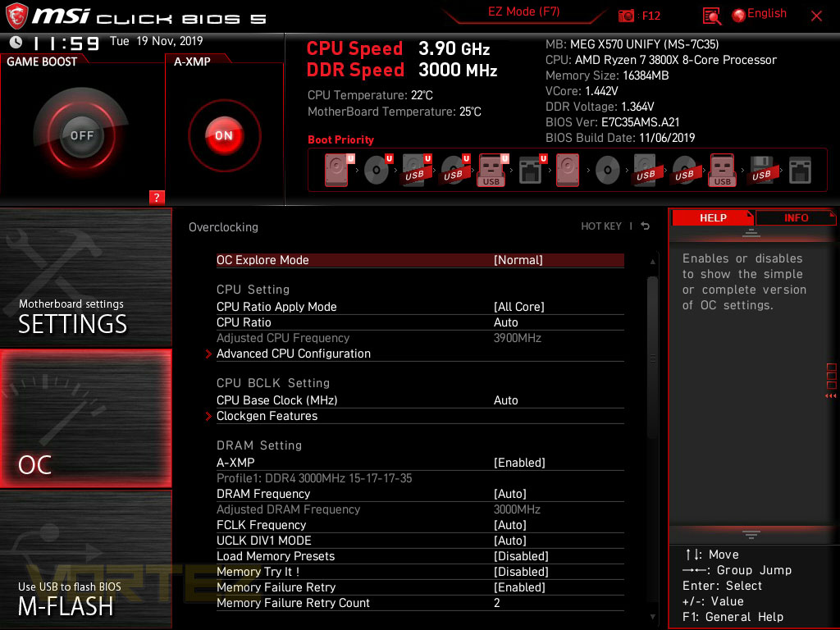Screen dimensions: 840x630
Task: Open Memory Failure Retry Enabled option
Action: coord(420,587)
